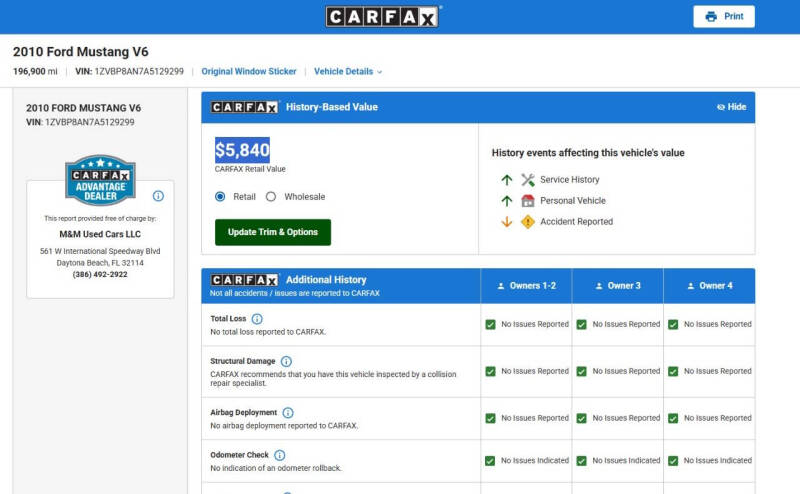Expand the Vehicle Details dropdown
Image resolution: width=800 pixels, height=494 pixels.
coord(348,71)
